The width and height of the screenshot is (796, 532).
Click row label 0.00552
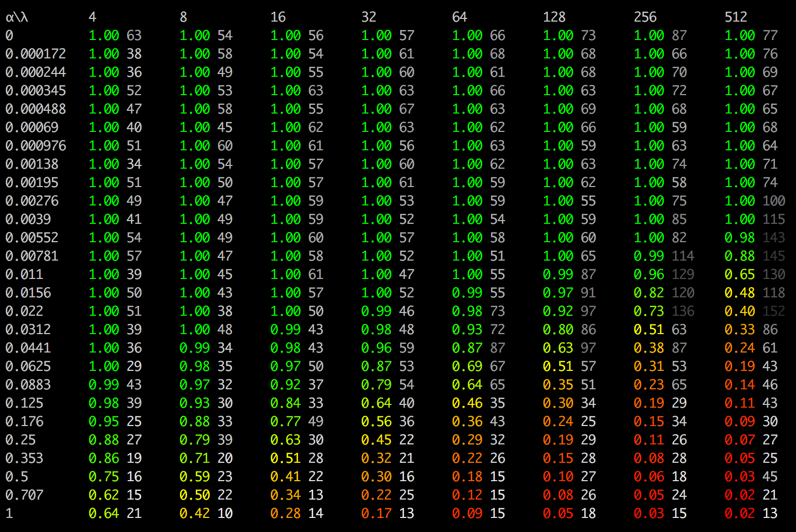[x=32, y=238]
